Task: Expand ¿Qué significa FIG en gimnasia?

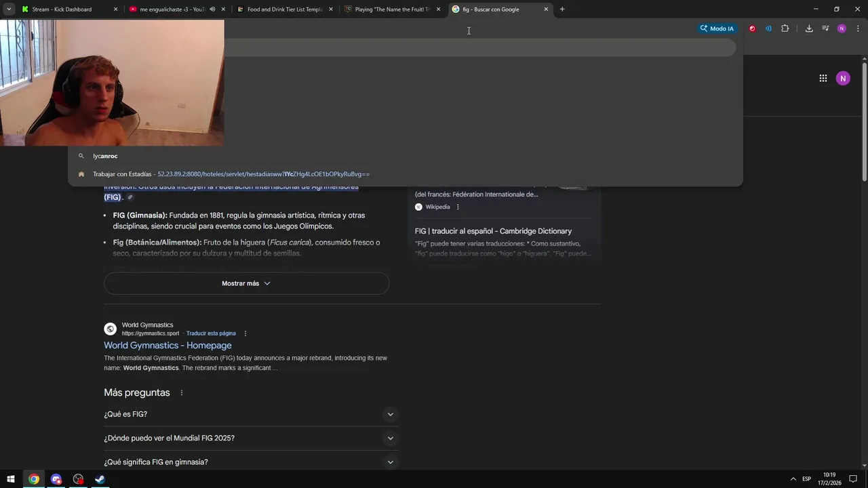Action: [251, 462]
